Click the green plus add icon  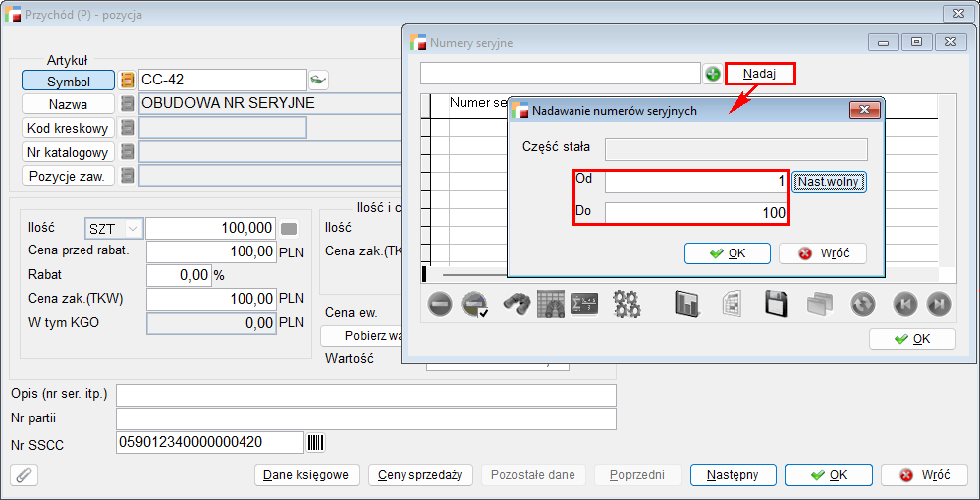click(713, 74)
